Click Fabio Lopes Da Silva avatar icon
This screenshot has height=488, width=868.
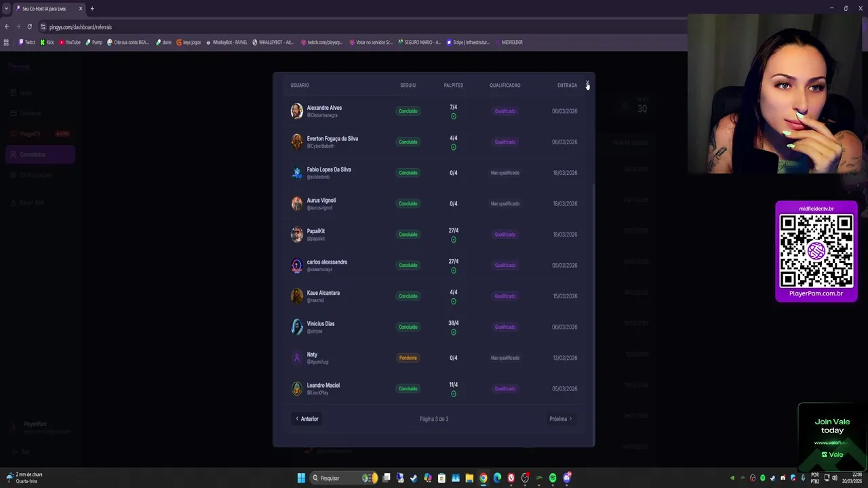296,173
